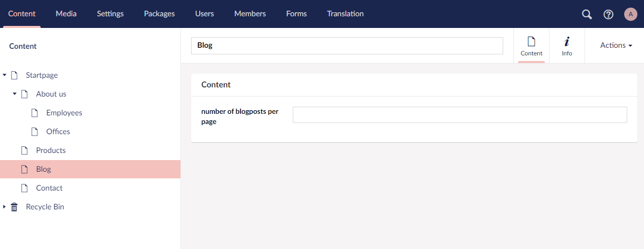The height and width of the screenshot is (249, 644).
Task: Open the search magnifier icon
Action: pos(587,14)
